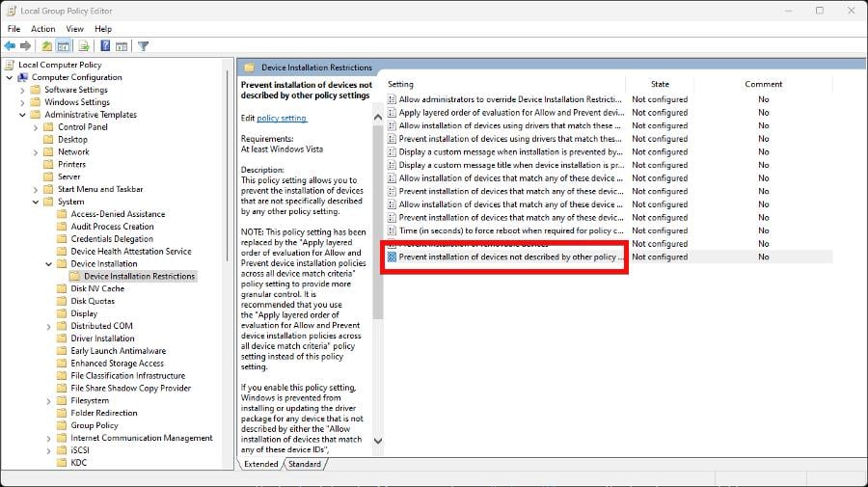Select Access-Denied Assistance tree item
This screenshot has height=487, width=868.
118,214
